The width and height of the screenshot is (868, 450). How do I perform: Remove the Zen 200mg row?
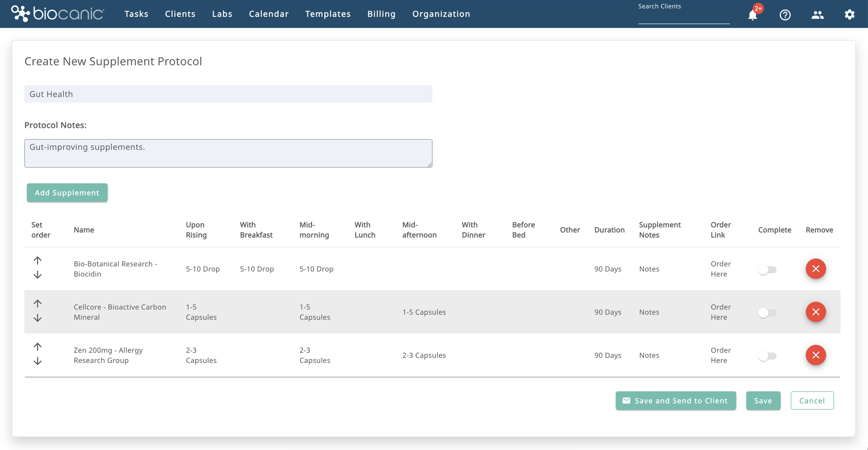pos(816,355)
